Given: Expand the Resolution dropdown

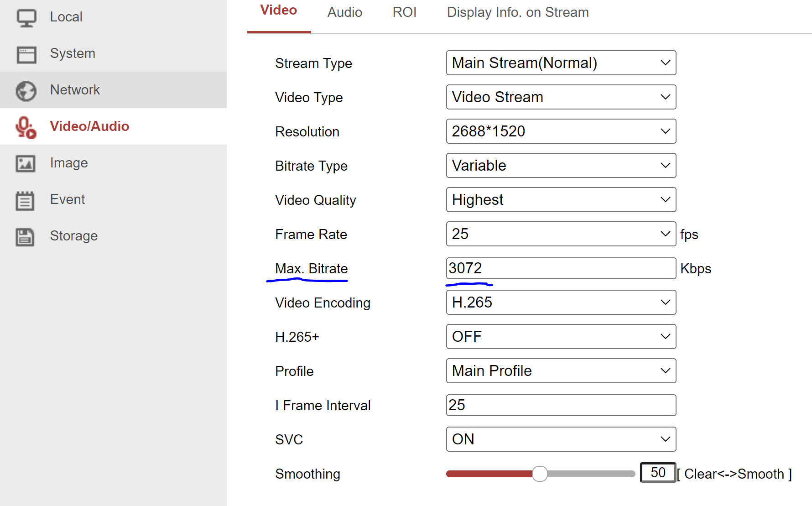Looking at the screenshot, I should click(x=561, y=131).
